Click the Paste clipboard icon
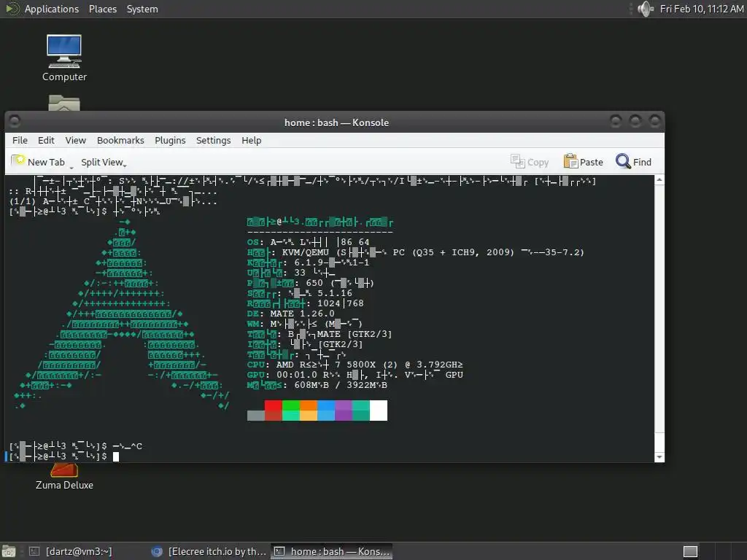Image resolution: width=747 pixels, height=560 pixels. point(570,161)
